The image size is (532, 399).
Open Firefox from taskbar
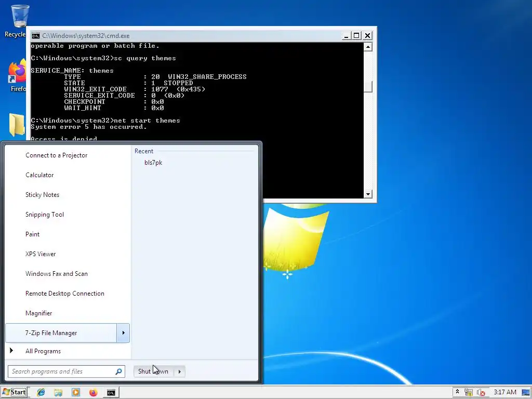tap(94, 393)
